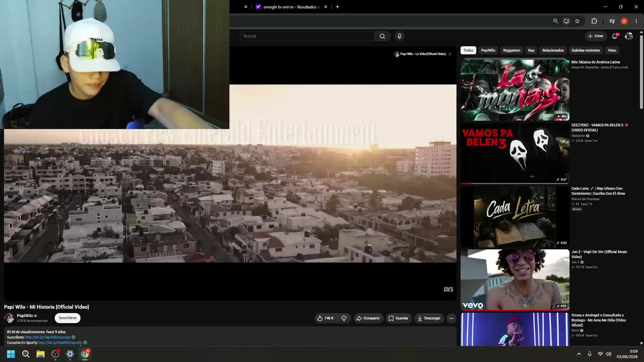Click the Compartir button

(368, 318)
